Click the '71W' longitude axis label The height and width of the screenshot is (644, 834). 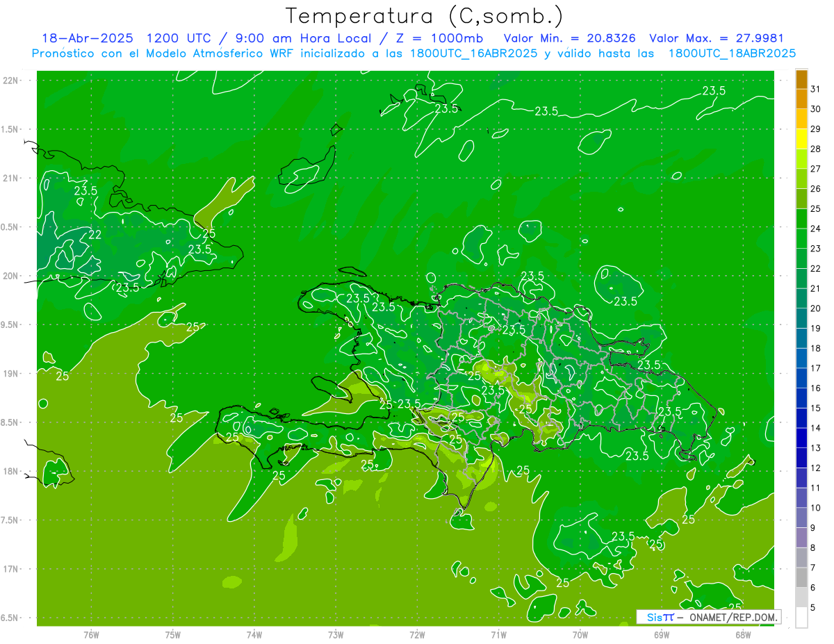498,634
